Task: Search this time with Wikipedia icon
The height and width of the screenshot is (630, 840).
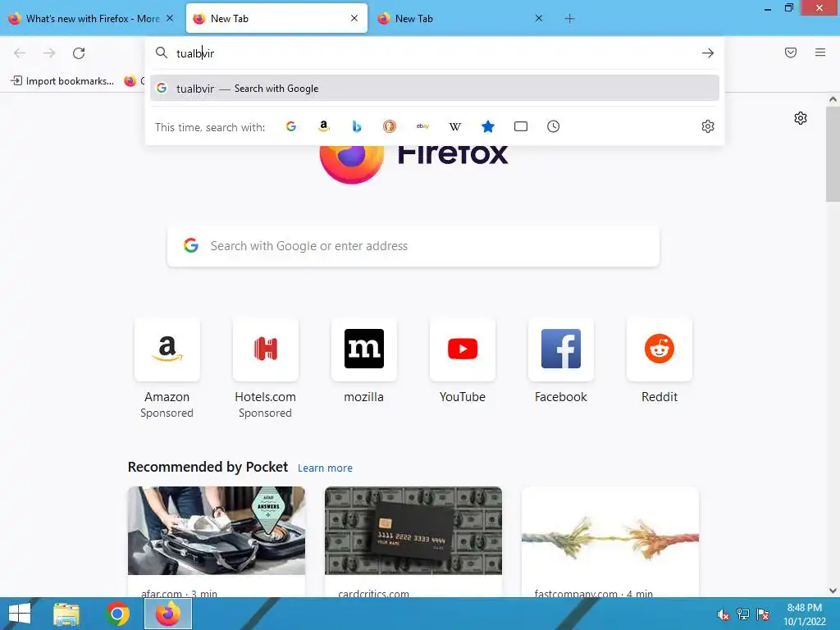Action: point(454,126)
